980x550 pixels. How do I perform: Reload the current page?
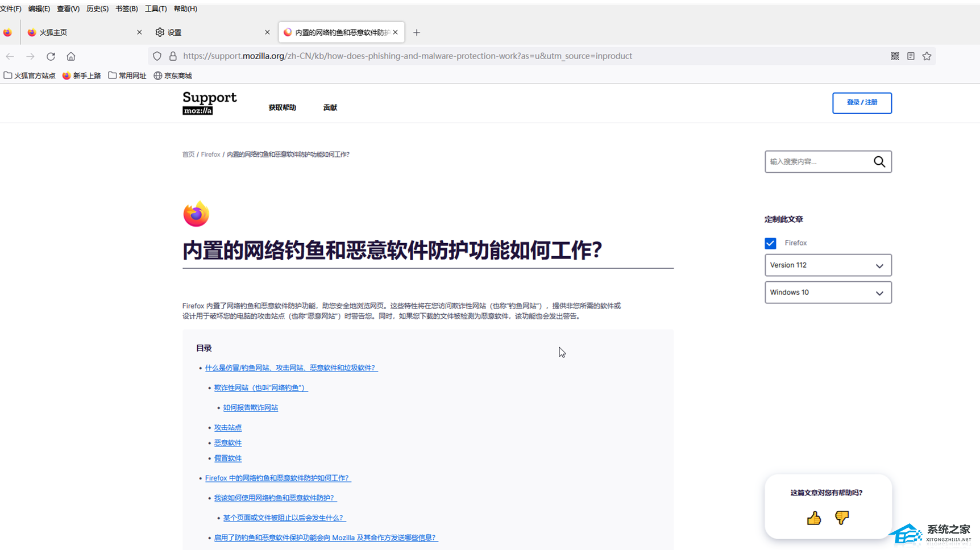[51, 56]
